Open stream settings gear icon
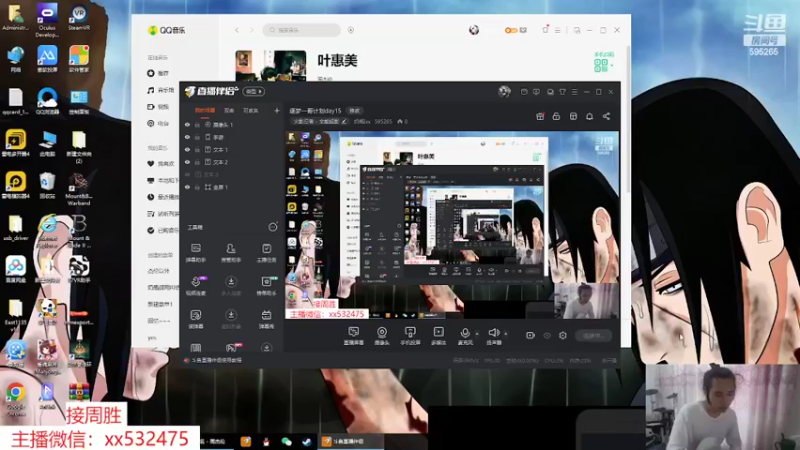This screenshot has width=800, height=450. [563, 335]
